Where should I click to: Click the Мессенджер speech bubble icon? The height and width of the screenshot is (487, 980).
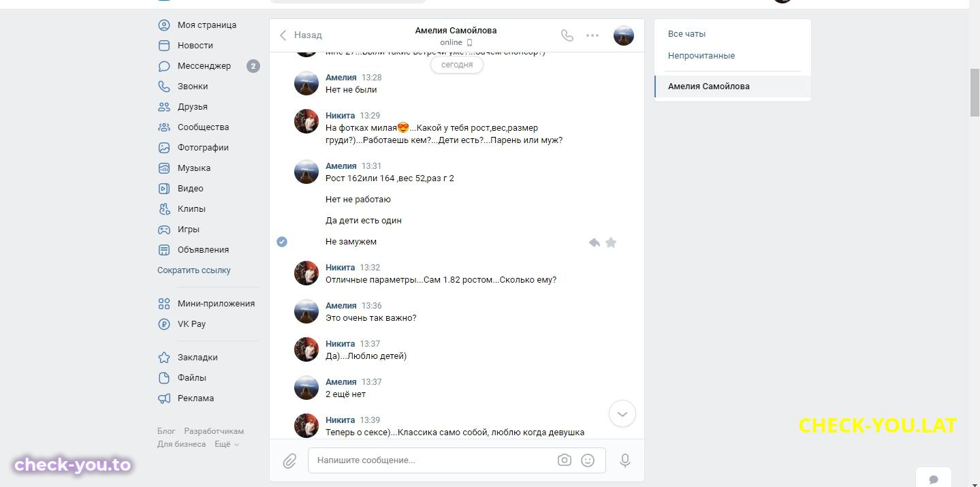click(163, 66)
